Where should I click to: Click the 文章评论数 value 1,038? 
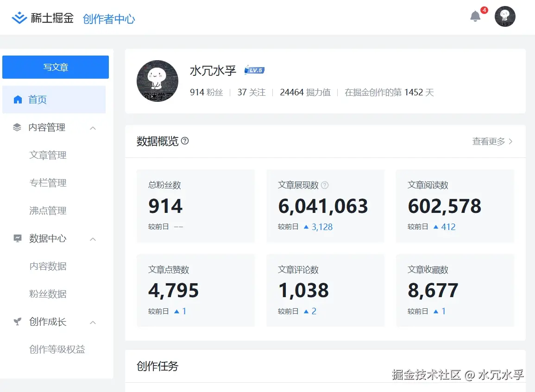click(303, 291)
